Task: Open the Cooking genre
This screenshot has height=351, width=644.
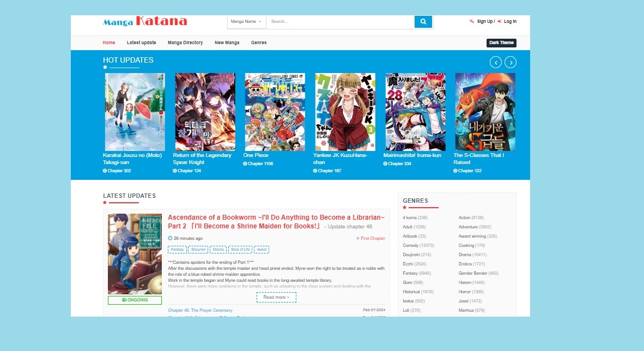Action: coord(471,245)
